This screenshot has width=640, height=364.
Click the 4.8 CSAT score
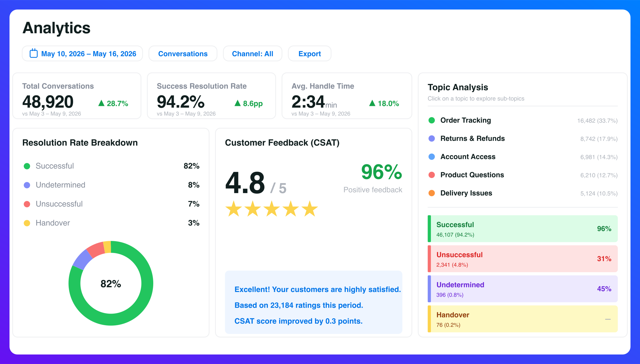pos(245,183)
